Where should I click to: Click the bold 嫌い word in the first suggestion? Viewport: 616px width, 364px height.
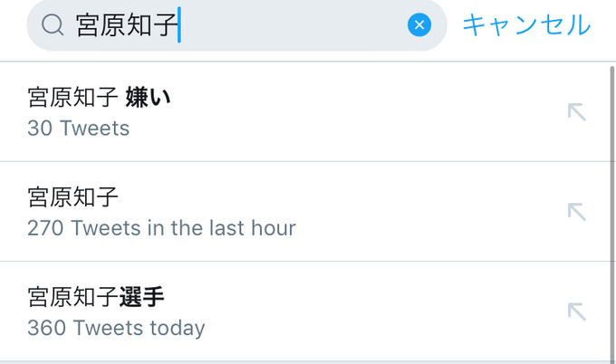coord(148,98)
